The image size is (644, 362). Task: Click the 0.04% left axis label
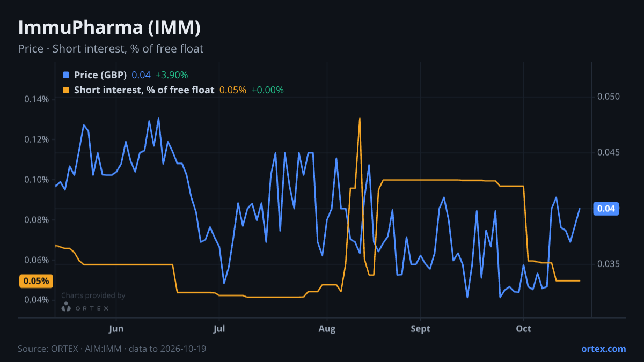[36, 300]
